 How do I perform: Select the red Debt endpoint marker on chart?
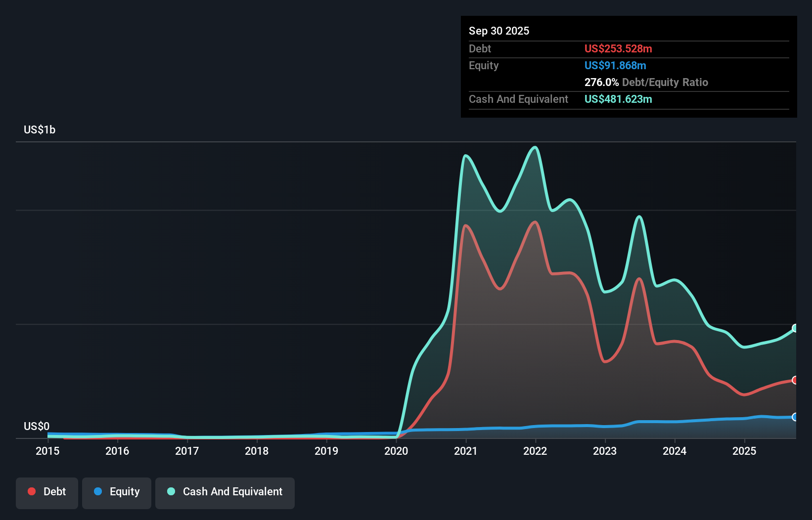click(795, 380)
